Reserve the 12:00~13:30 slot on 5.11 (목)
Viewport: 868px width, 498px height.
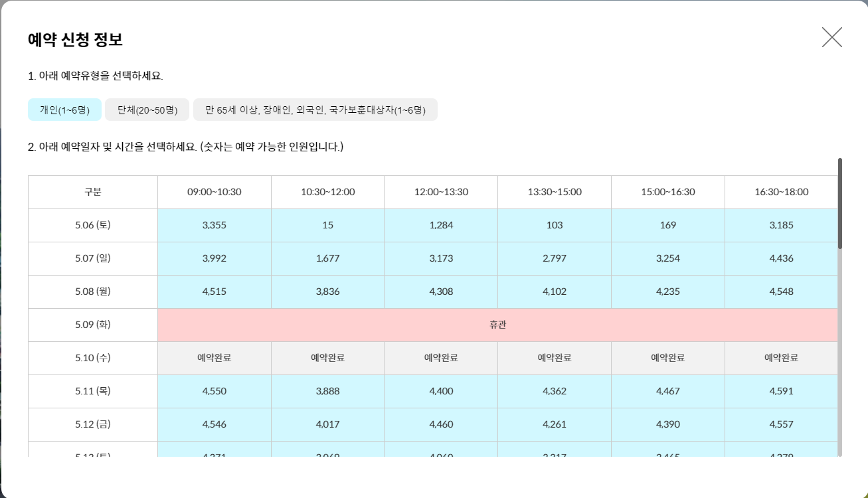(x=441, y=390)
